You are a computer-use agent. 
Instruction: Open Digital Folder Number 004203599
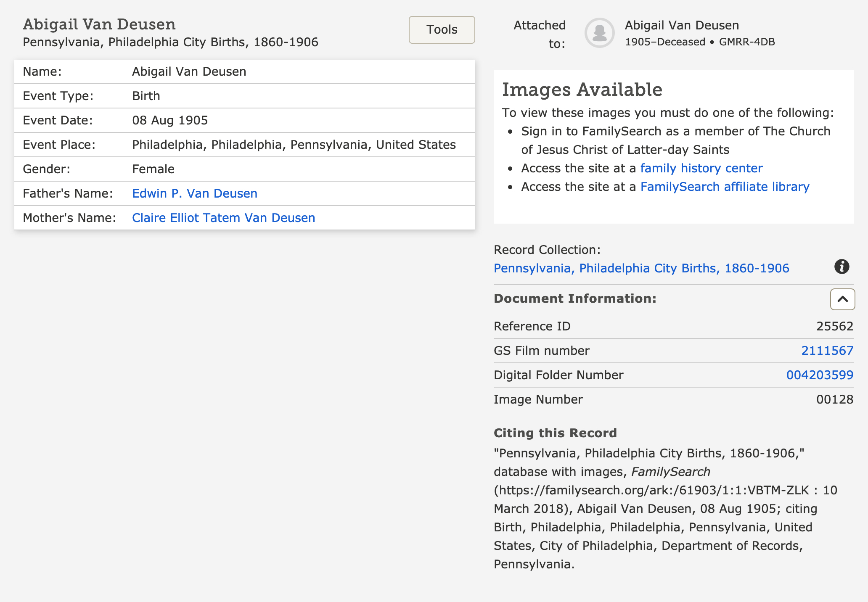(x=819, y=375)
